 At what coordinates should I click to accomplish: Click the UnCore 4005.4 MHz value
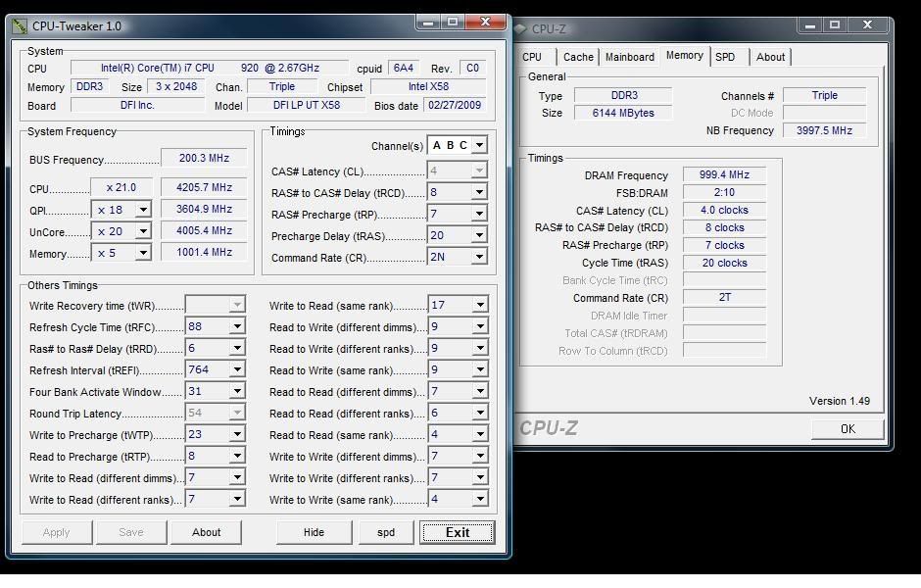click(x=204, y=231)
